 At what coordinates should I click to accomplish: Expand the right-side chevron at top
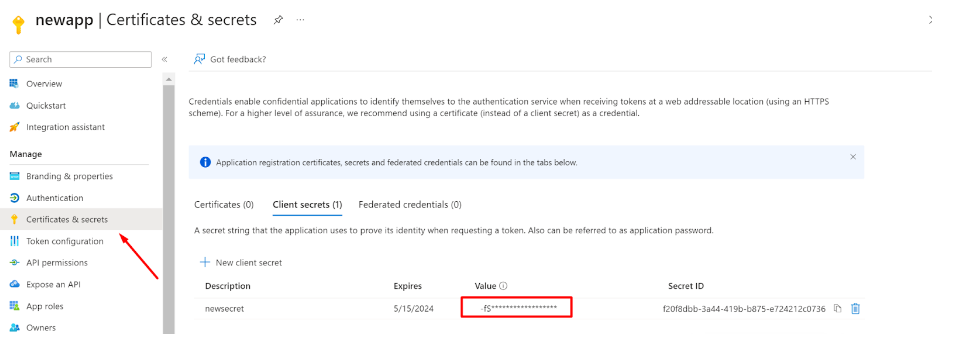click(931, 20)
